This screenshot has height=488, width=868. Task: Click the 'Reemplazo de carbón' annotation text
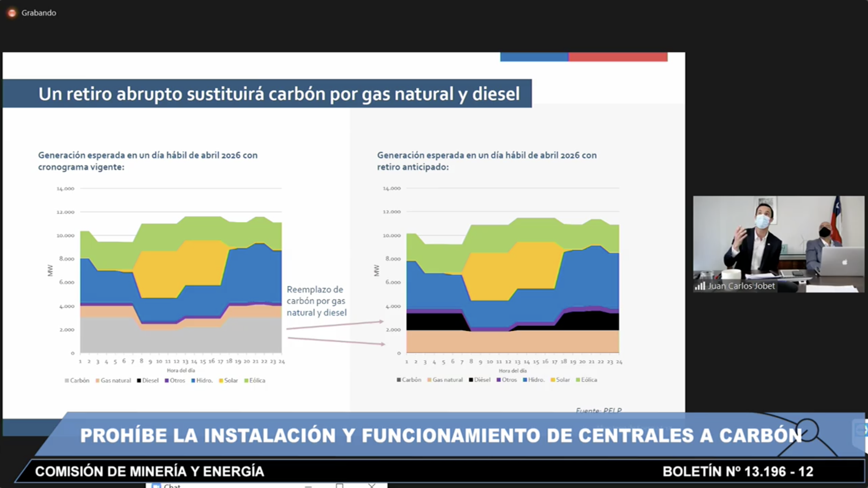coord(316,301)
